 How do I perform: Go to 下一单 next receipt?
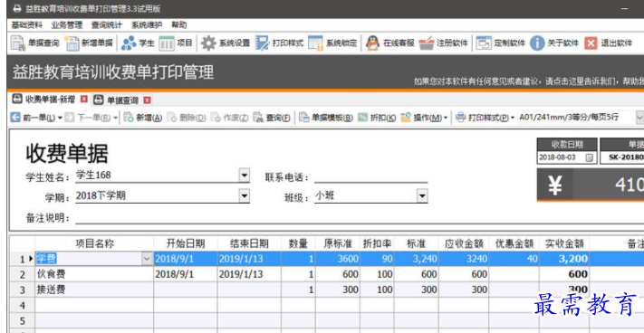pos(88,118)
